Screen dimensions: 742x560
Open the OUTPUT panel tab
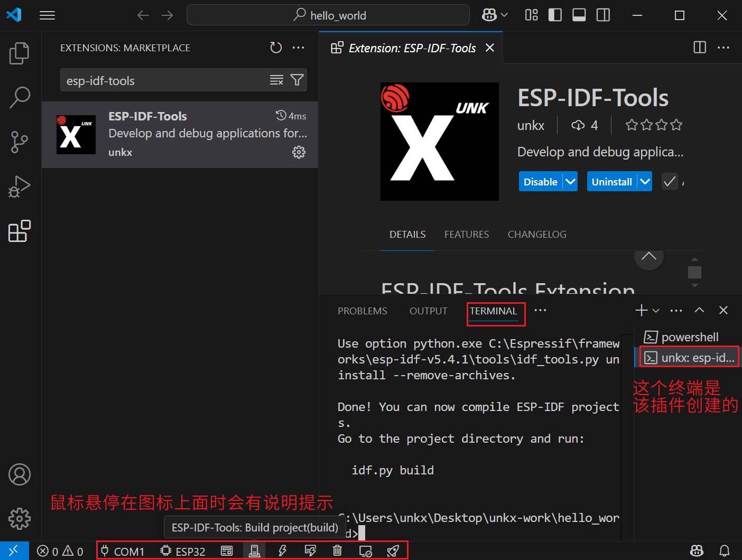pos(429,311)
